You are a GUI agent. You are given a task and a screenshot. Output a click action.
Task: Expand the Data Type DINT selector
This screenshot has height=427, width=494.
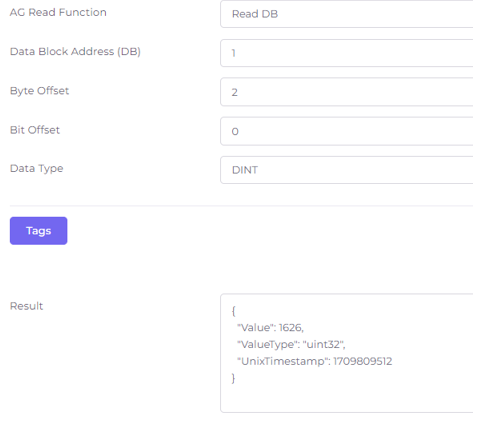point(347,170)
